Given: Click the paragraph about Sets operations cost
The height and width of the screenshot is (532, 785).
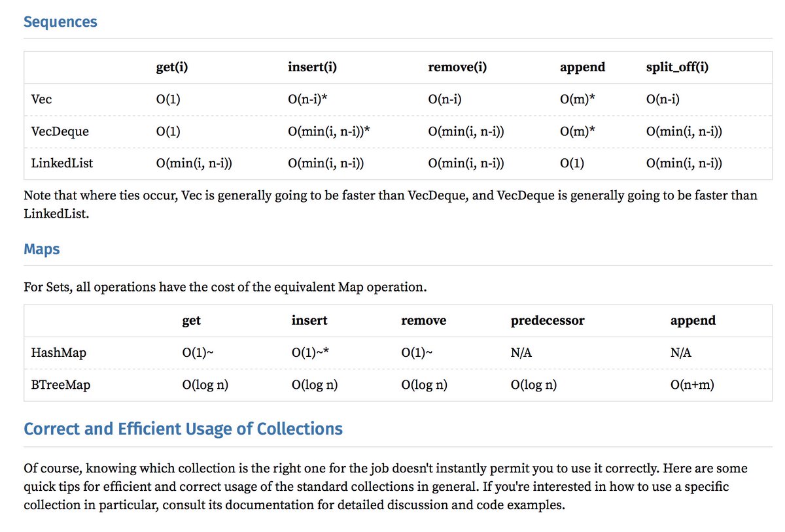Looking at the screenshot, I should coord(225,287).
